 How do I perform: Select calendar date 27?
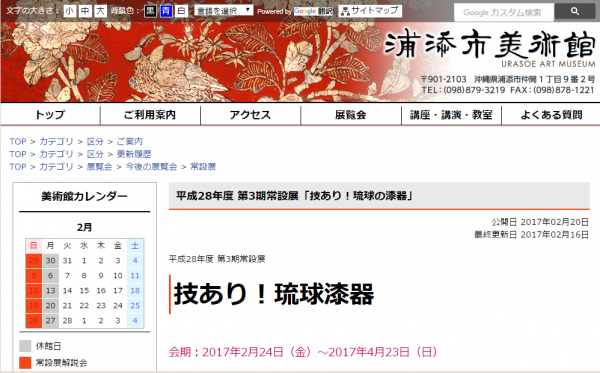pyautogui.click(x=51, y=321)
